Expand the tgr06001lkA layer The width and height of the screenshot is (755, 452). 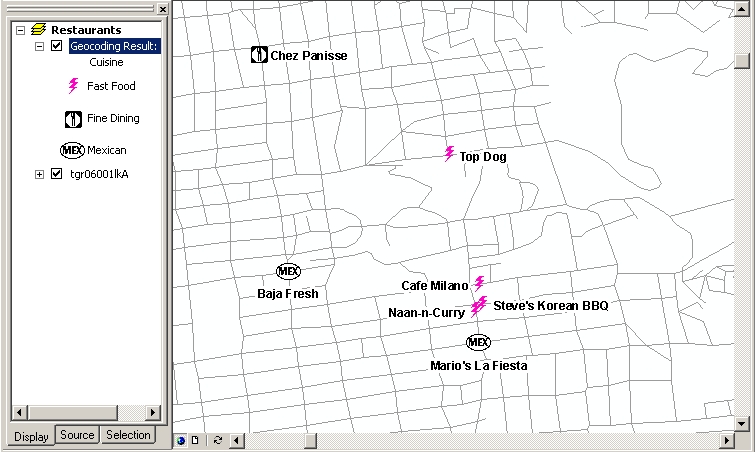click(39, 174)
